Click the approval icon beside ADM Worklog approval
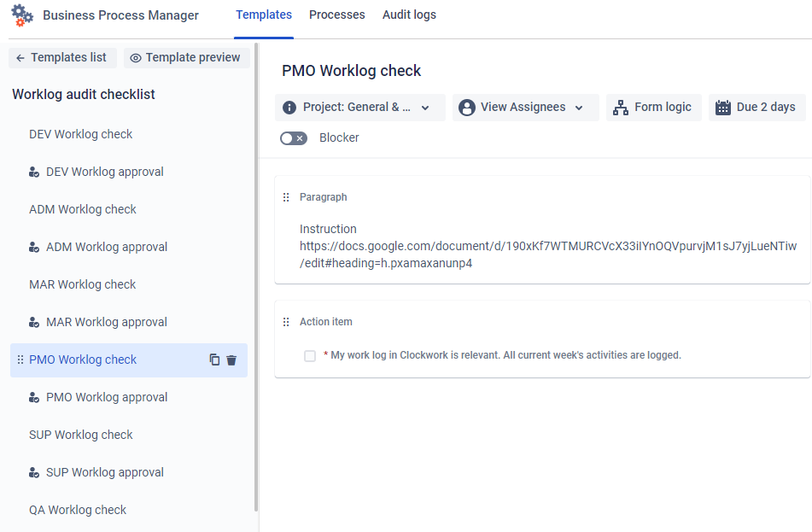 [x=34, y=247]
